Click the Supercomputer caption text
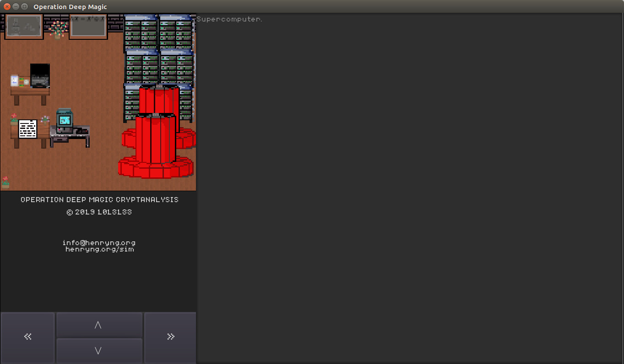Screen dimensions: 624x364 (x=229, y=19)
